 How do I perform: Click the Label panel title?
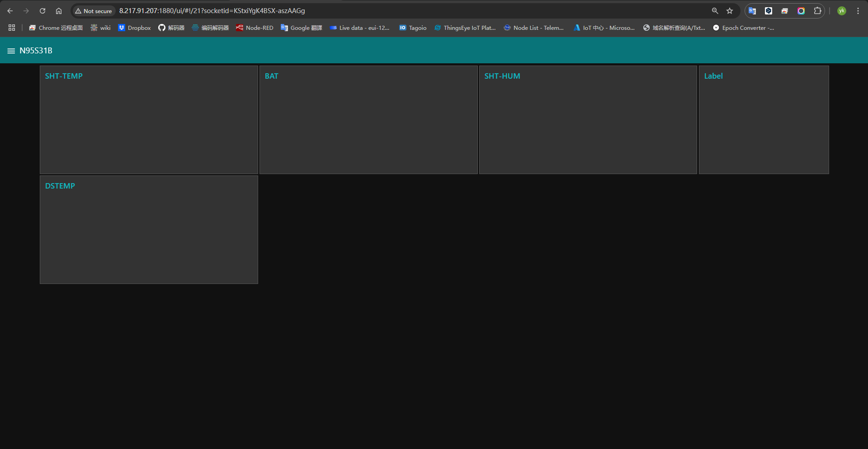coord(713,76)
